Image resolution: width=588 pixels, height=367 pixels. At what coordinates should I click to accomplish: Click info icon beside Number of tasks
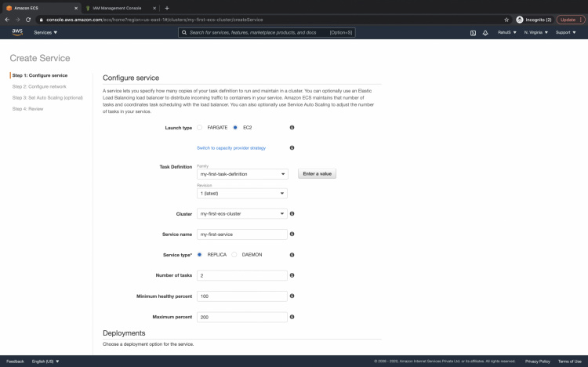click(x=292, y=275)
